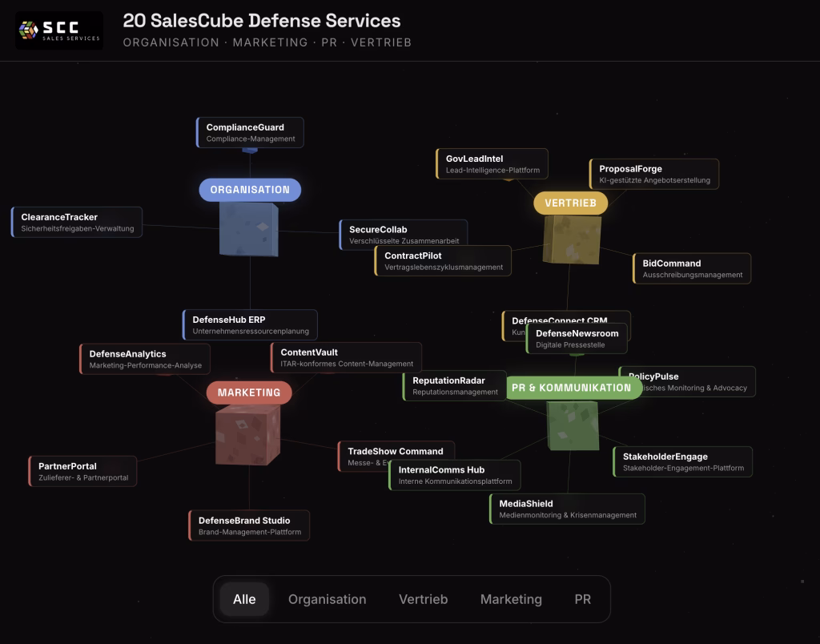Show only the Marketing tab services

click(511, 599)
